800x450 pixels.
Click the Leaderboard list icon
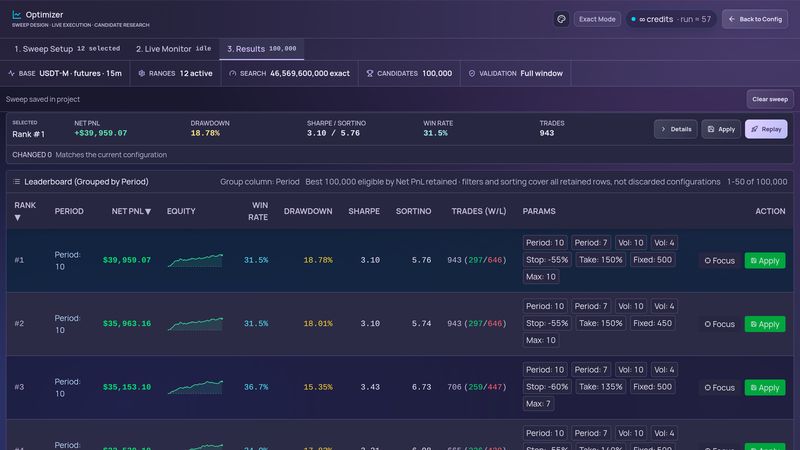click(x=16, y=182)
